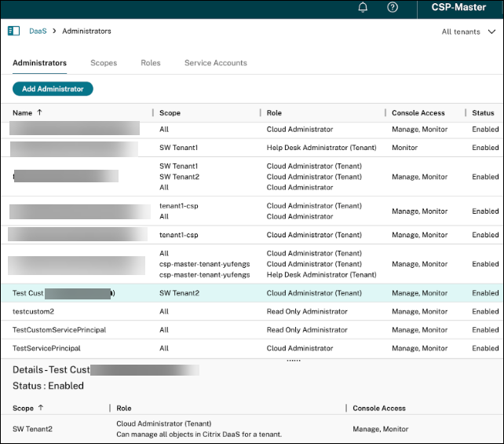Open the notifications bell icon
The width and height of the screenshot is (504, 444).
tap(363, 8)
